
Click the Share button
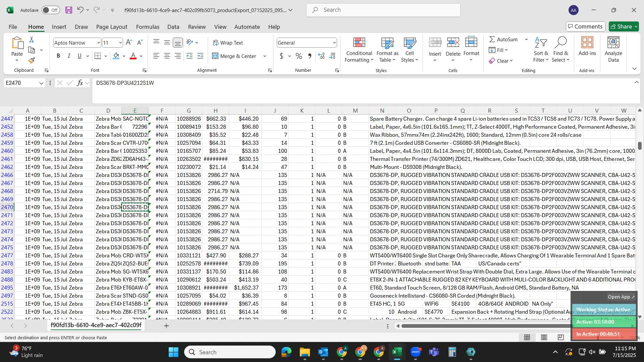(624, 26)
